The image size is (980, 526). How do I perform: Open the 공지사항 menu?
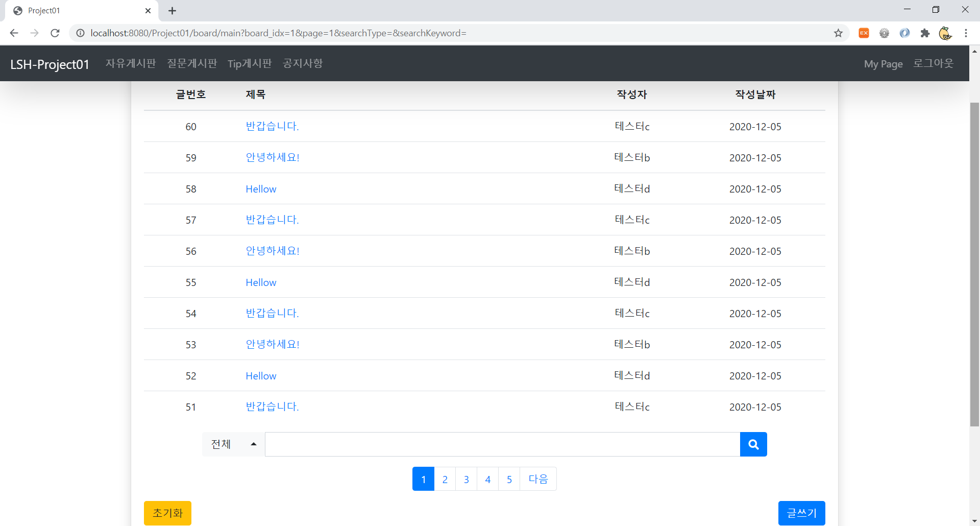click(x=303, y=63)
